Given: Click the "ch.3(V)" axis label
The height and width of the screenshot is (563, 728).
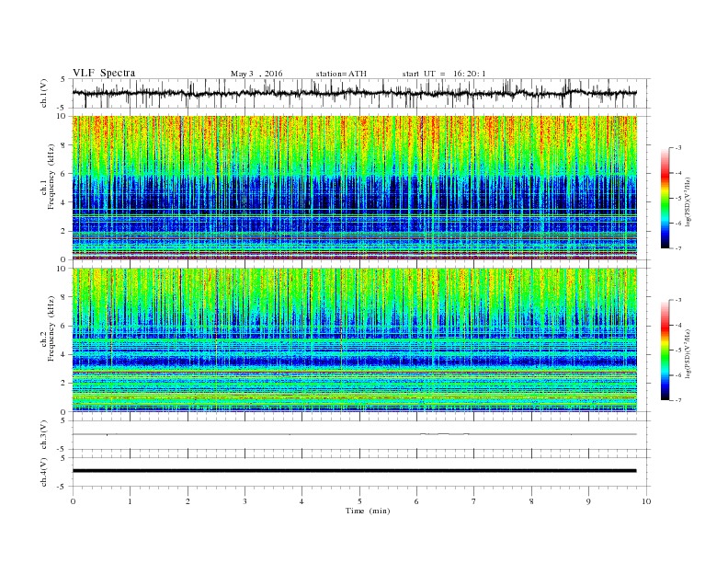Looking at the screenshot, I should 44,435.
